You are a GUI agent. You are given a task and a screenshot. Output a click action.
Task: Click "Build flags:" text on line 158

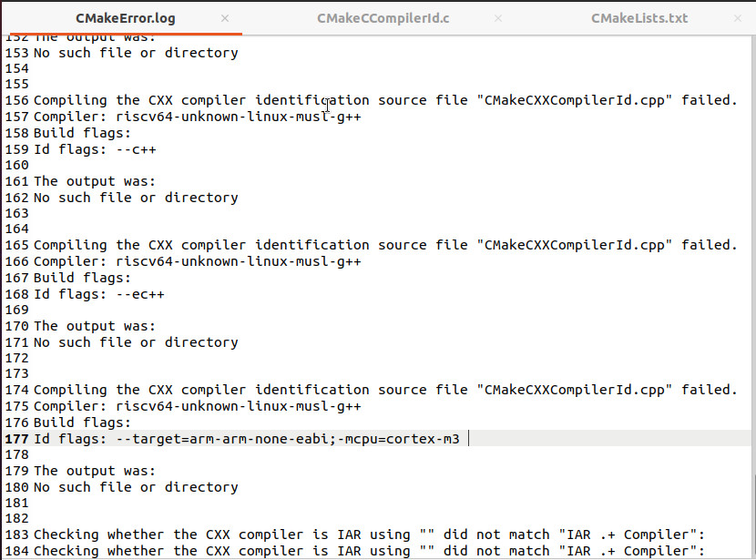point(82,133)
